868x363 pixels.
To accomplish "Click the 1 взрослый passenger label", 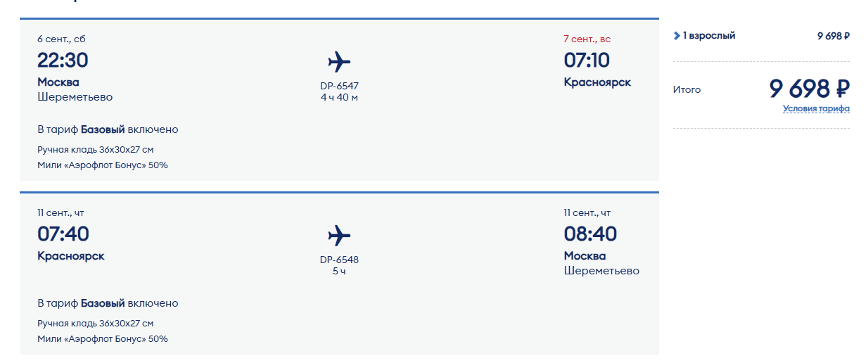I will tap(709, 36).
